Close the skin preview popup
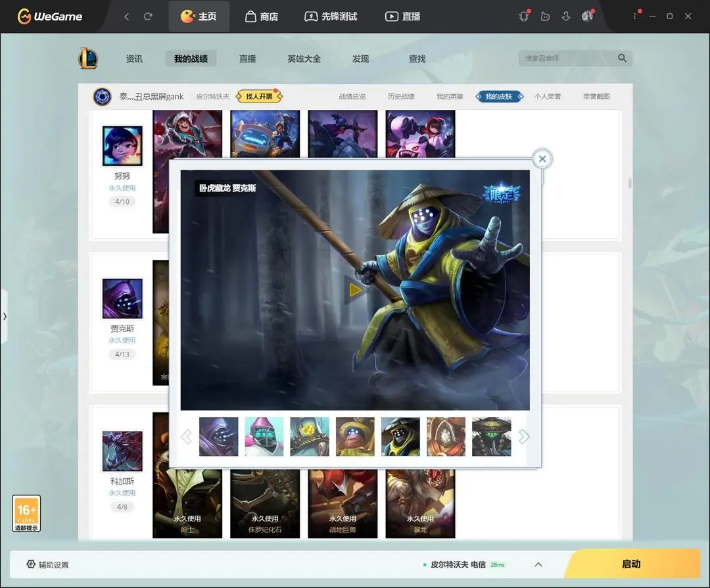Viewport: 710px width, 588px height. click(x=542, y=159)
